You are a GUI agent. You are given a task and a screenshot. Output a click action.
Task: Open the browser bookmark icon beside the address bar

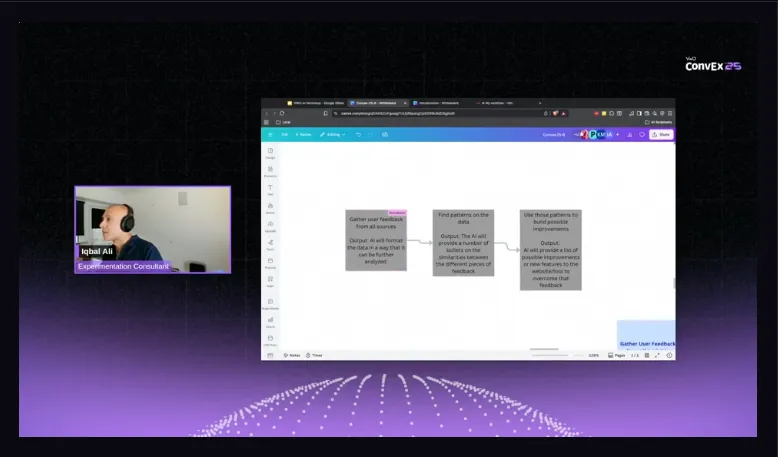325,113
